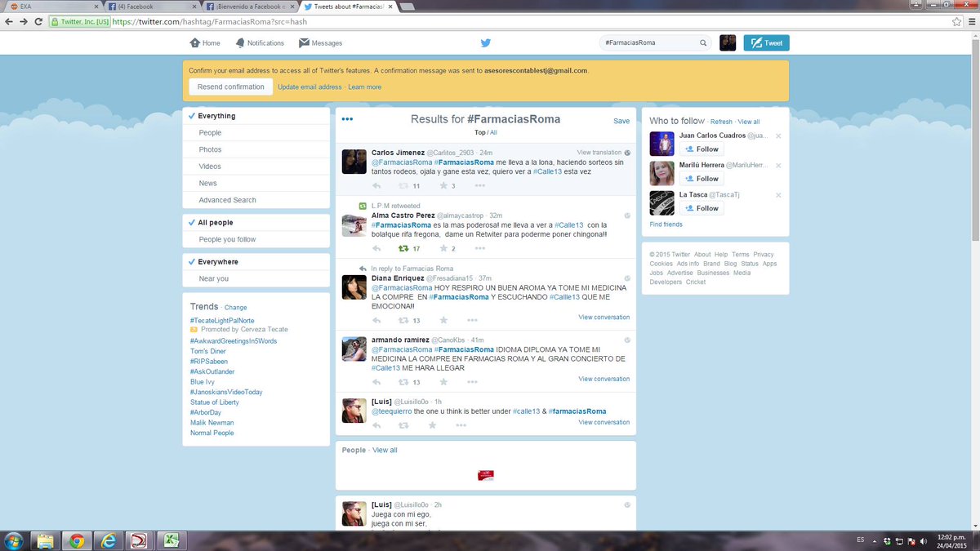Favorite armando ramirez's tweet
Viewport: 980px width, 551px height.
pyautogui.click(x=443, y=382)
